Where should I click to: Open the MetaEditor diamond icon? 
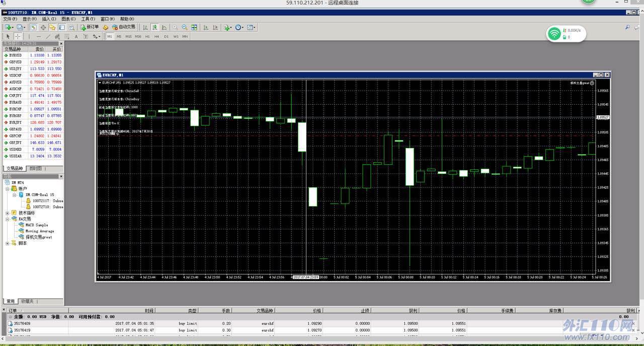(x=106, y=27)
